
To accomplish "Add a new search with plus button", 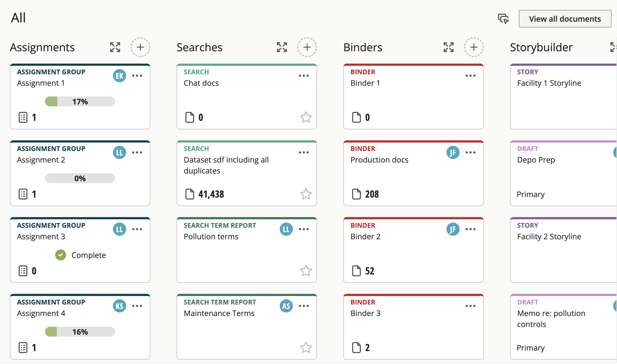I will click(x=307, y=47).
